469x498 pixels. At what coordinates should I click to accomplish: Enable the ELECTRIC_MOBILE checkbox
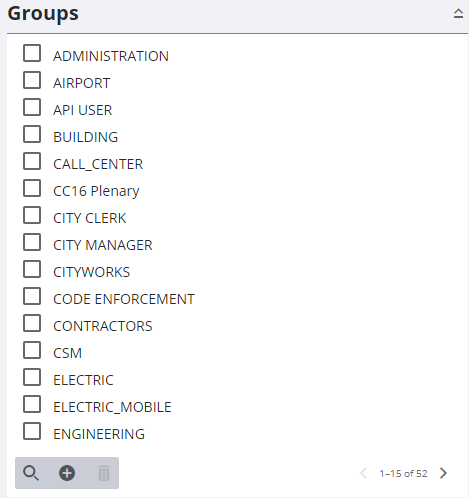point(32,404)
